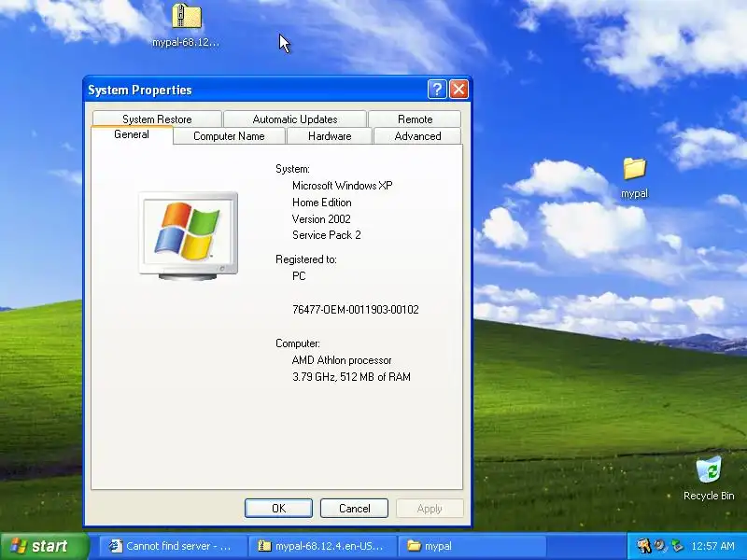This screenshot has width=747, height=560.
Task: Click the 12:57 AM clock in the tray
Action: point(712,546)
